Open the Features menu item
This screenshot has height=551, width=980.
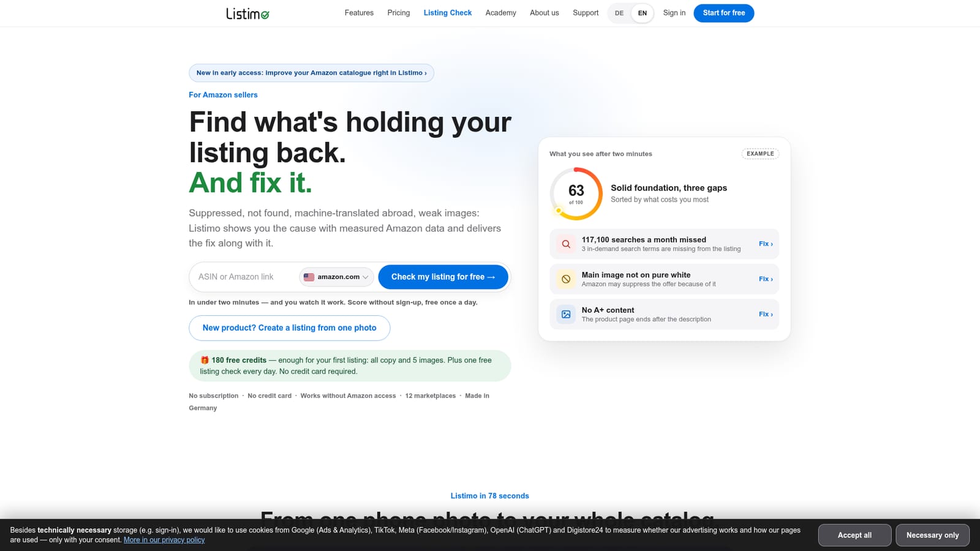point(359,13)
